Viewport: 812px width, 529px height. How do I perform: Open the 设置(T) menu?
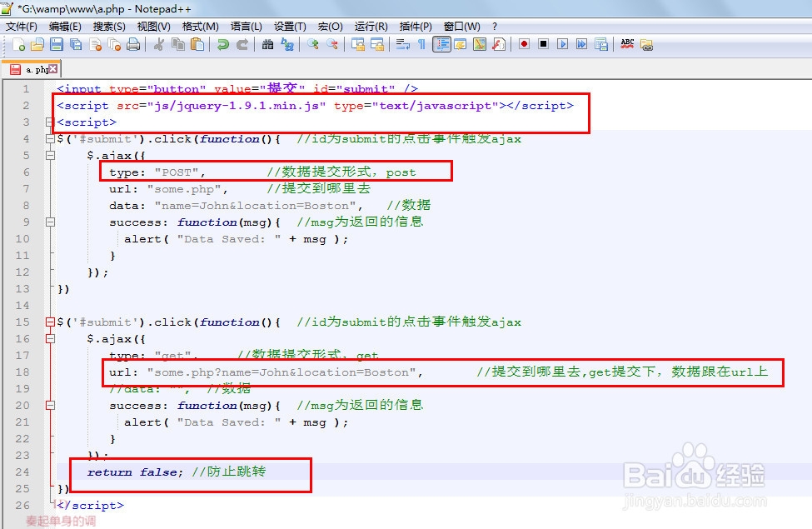point(290,26)
